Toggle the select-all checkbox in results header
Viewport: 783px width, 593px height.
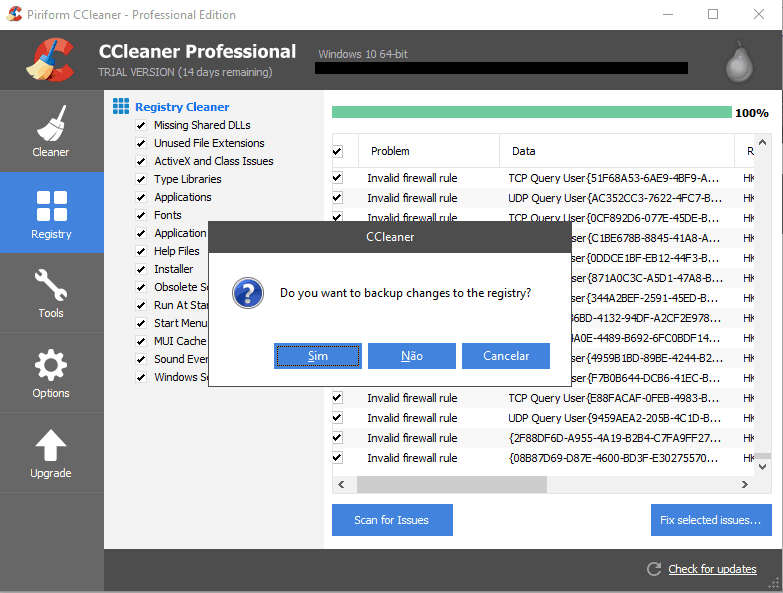point(338,151)
